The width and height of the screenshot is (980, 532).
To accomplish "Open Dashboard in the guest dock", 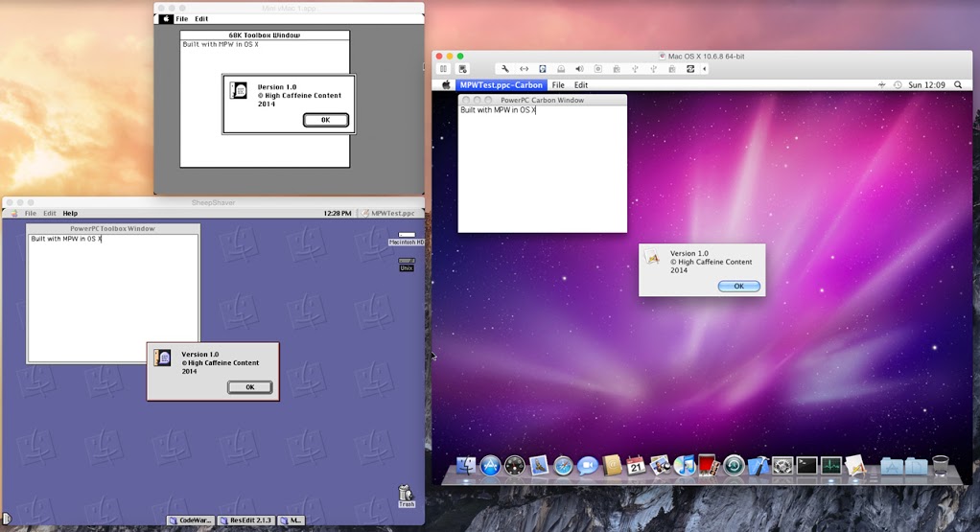I will coord(514,466).
